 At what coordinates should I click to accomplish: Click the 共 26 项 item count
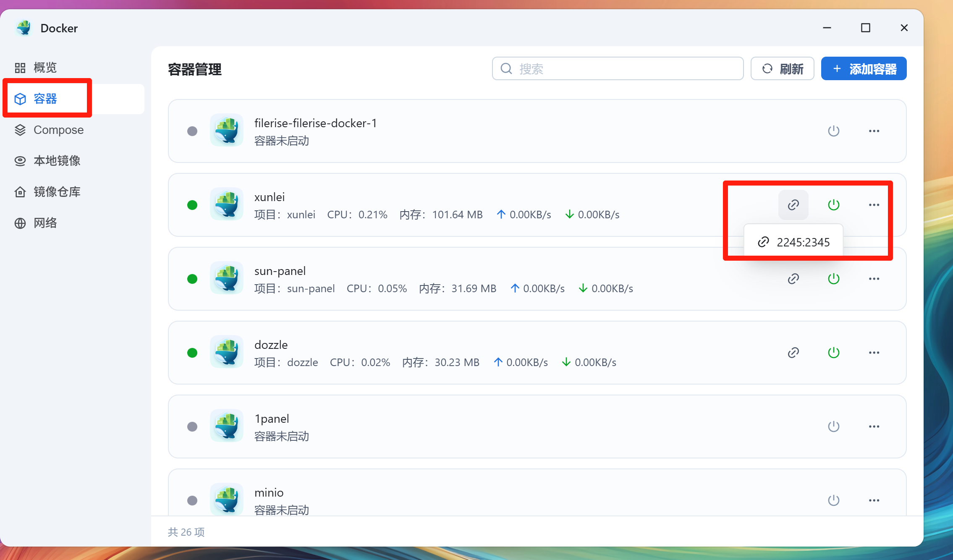tap(186, 532)
